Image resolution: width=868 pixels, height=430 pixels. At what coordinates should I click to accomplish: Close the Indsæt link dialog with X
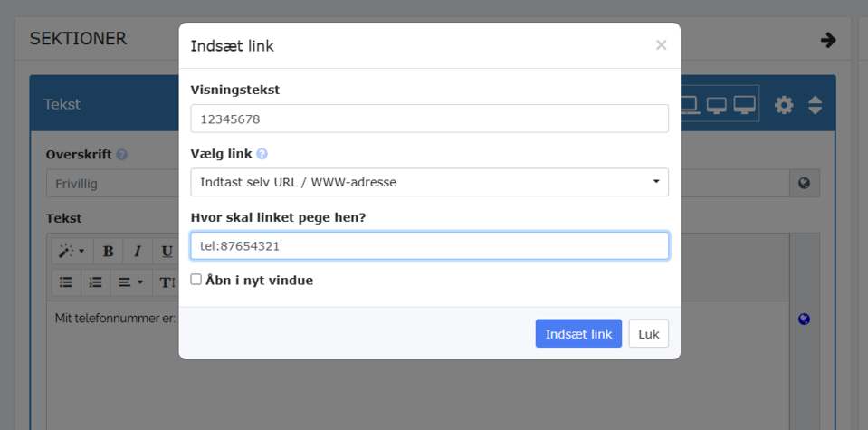point(661,45)
